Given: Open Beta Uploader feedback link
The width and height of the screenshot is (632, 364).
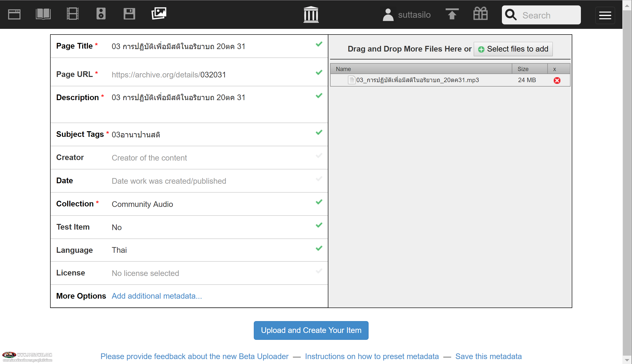Looking at the screenshot, I should [194, 357].
